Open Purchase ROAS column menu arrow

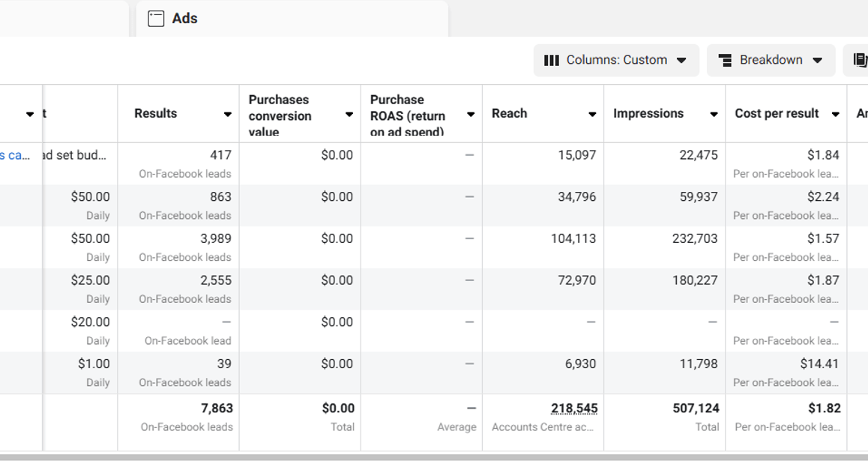pyautogui.click(x=470, y=115)
